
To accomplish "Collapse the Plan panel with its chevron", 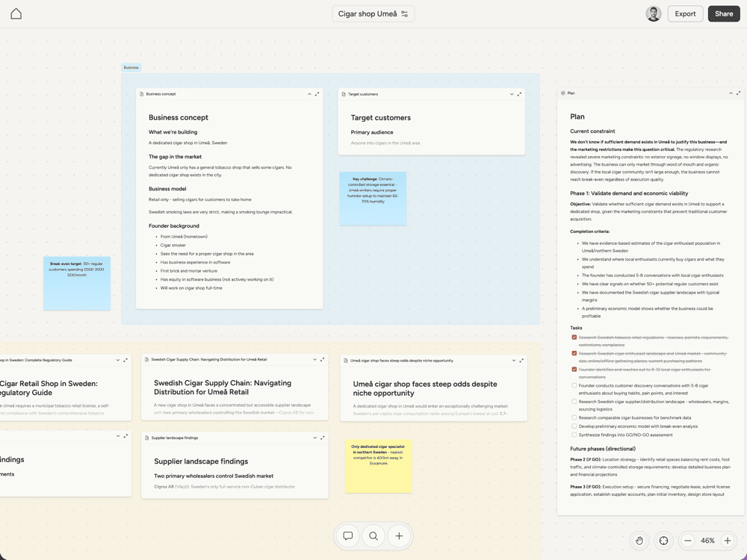I will pos(730,93).
